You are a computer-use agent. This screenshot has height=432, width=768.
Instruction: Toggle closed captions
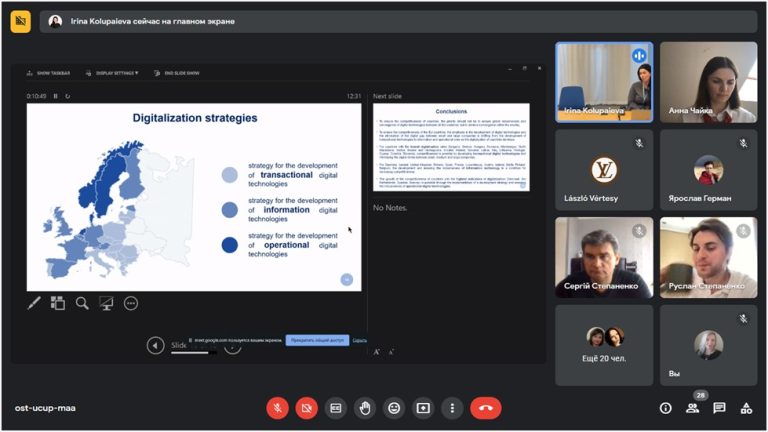point(336,408)
